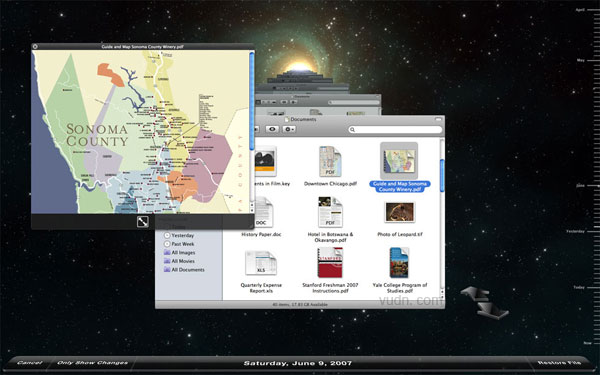Select Hotel in Botswana & Okavango.pdf icon
Screen dimensions: 600x375
click(x=330, y=212)
